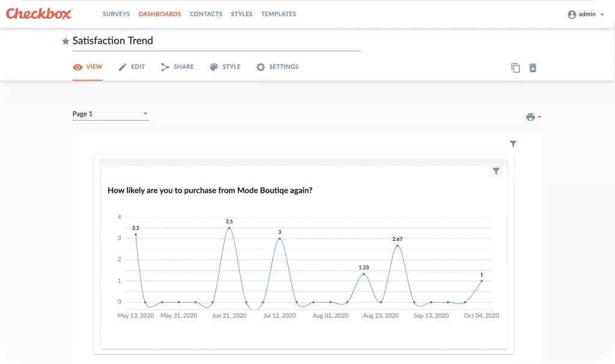The width and height of the screenshot is (615, 364).
Task: Switch to the EDIT tab label
Action: (x=138, y=67)
